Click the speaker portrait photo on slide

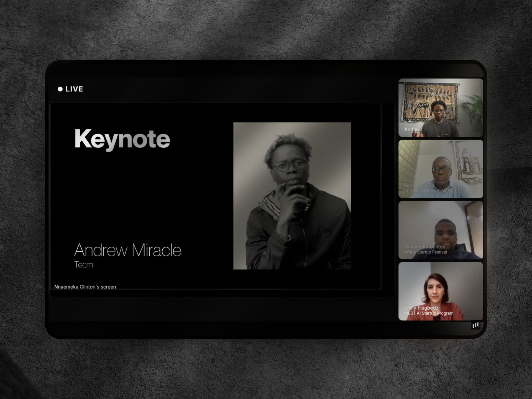pyautogui.click(x=292, y=196)
